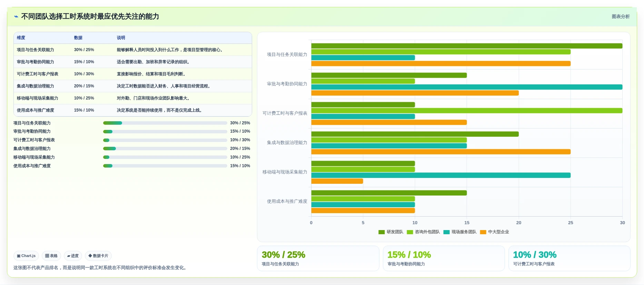Click the 图表分析 label in header

[x=621, y=17]
